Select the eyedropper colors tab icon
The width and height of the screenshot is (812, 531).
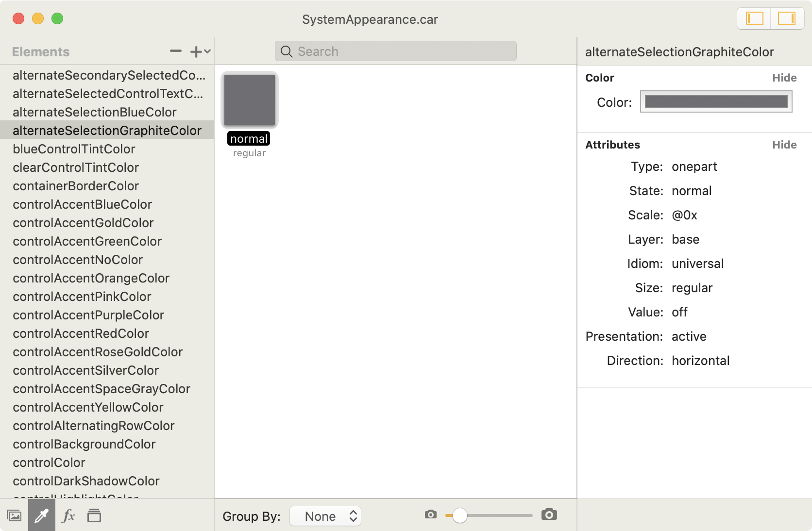click(42, 515)
